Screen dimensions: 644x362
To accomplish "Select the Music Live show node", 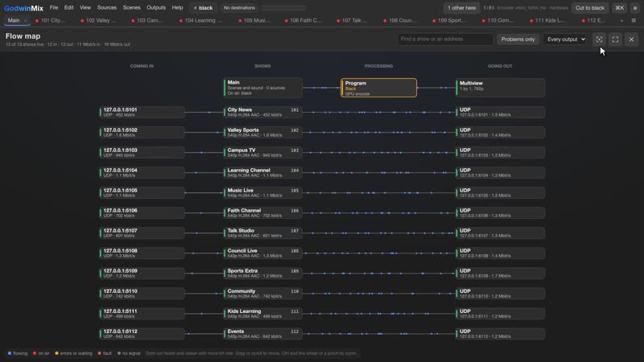I will point(263,192).
